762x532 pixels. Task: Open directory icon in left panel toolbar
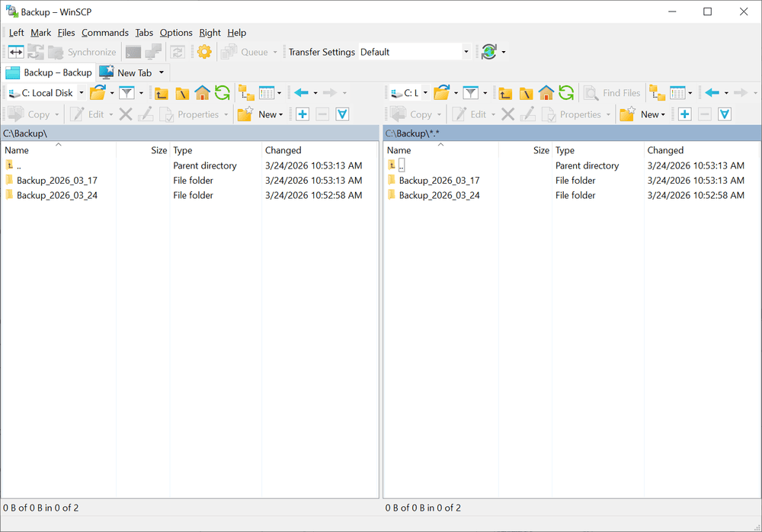click(x=98, y=92)
